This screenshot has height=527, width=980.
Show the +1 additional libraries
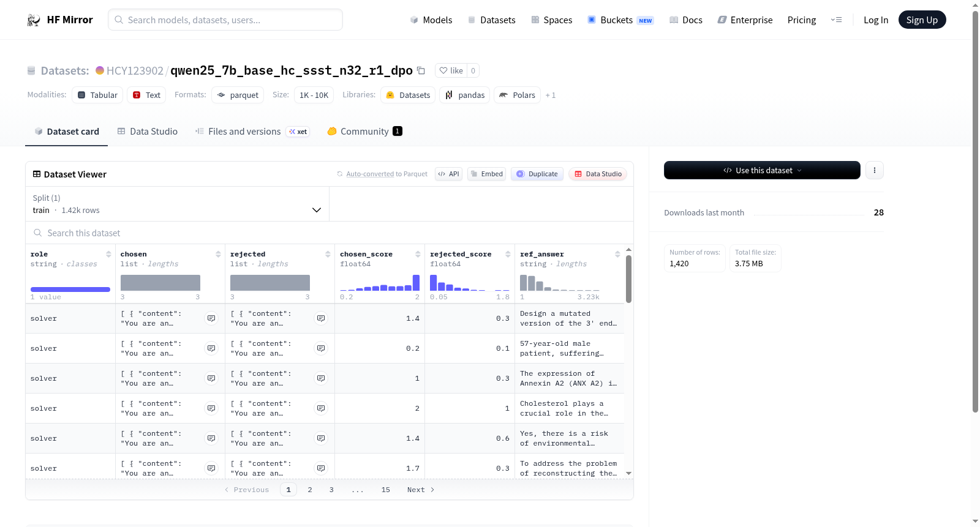551,95
